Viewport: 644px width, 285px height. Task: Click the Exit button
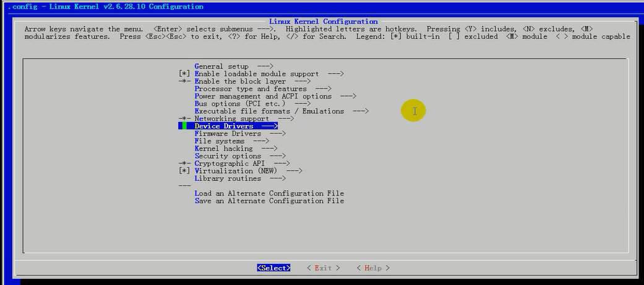coord(323,268)
